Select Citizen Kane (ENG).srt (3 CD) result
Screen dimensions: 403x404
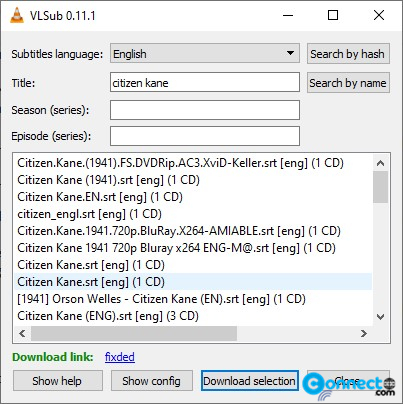pos(193,316)
